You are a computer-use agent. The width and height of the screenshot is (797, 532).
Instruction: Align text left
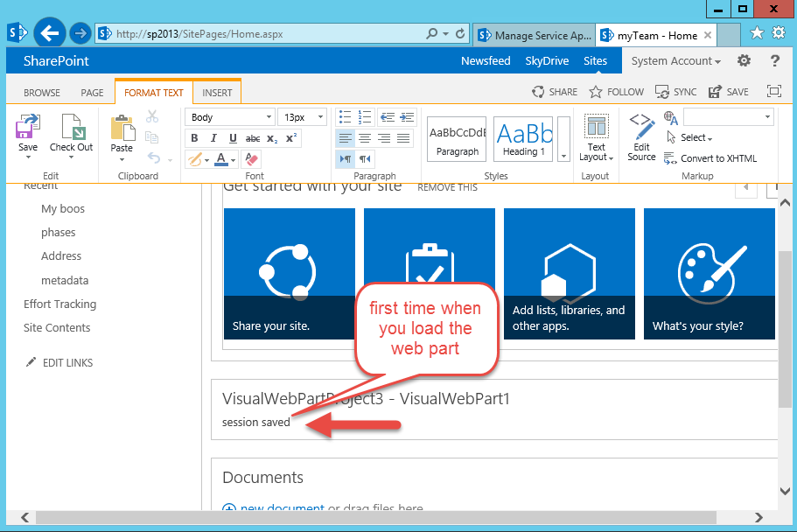pyautogui.click(x=345, y=138)
